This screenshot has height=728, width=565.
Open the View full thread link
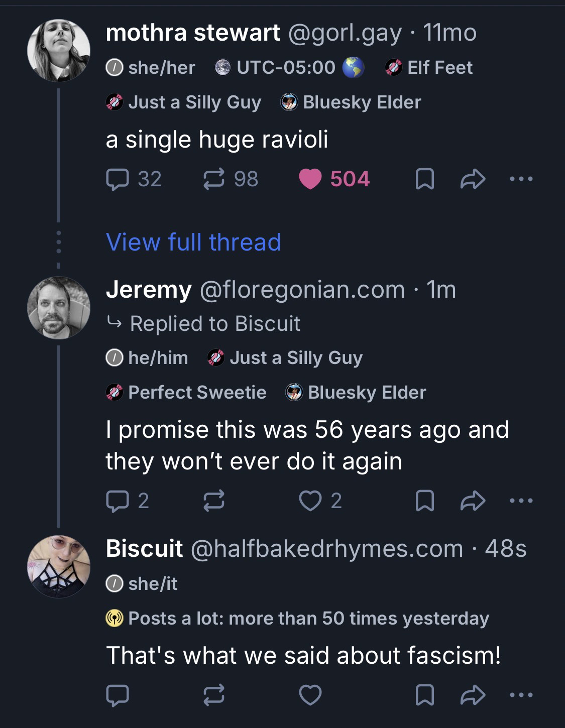pos(193,242)
